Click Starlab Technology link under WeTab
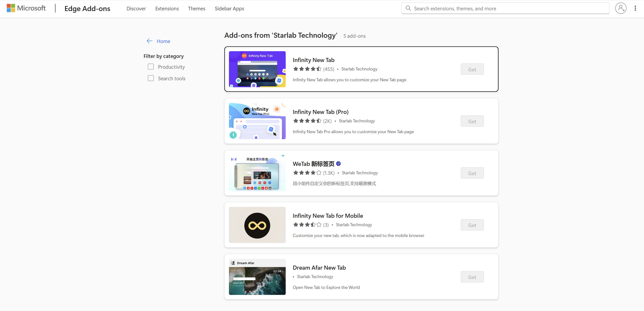The image size is (644, 311). tap(360, 173)
